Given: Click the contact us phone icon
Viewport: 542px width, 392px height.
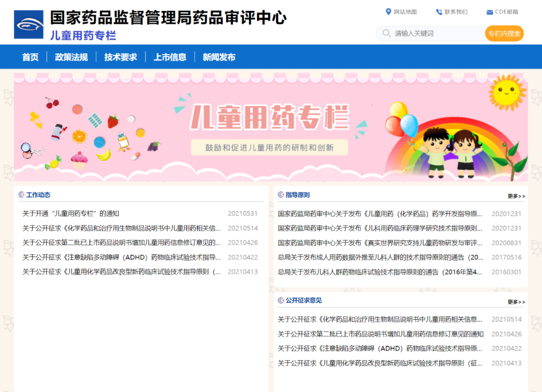Looking at the screenshot, I should pyautogui.click(x=439, y=12).
